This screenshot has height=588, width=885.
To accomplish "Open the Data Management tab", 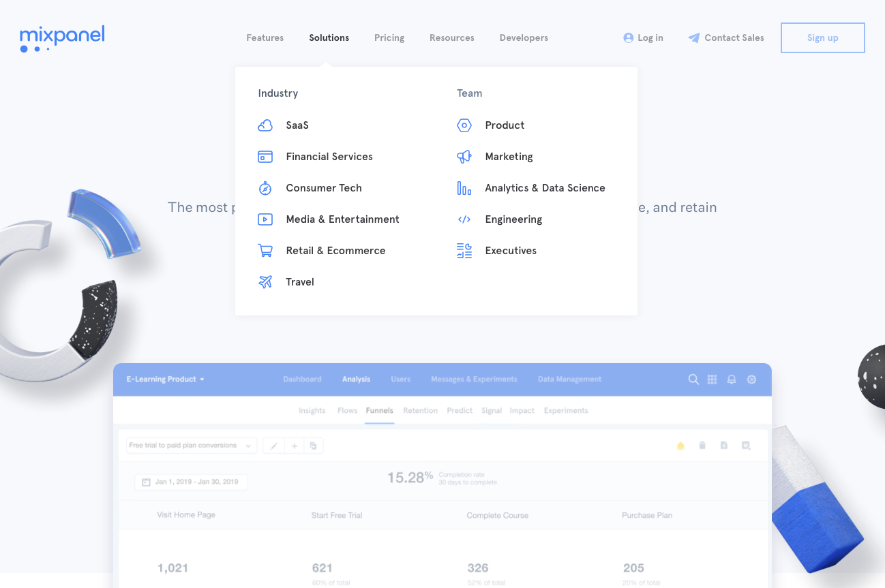I will click(569, 380).
